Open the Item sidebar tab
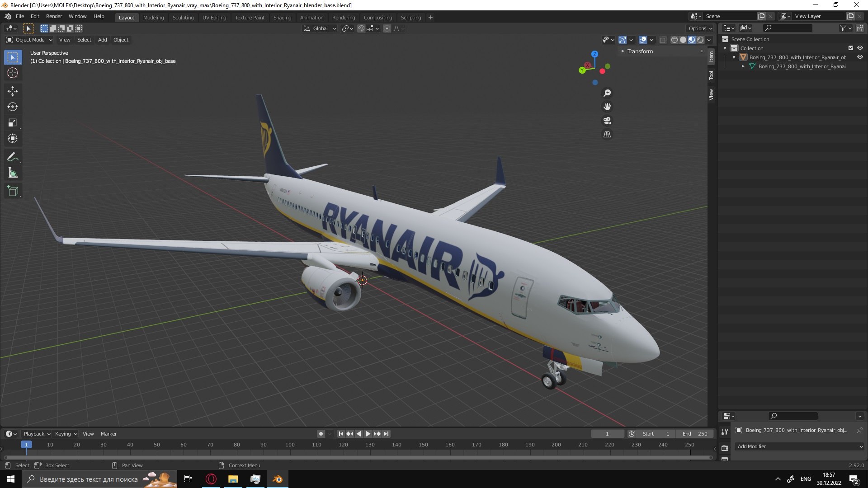 pos(711,56)
